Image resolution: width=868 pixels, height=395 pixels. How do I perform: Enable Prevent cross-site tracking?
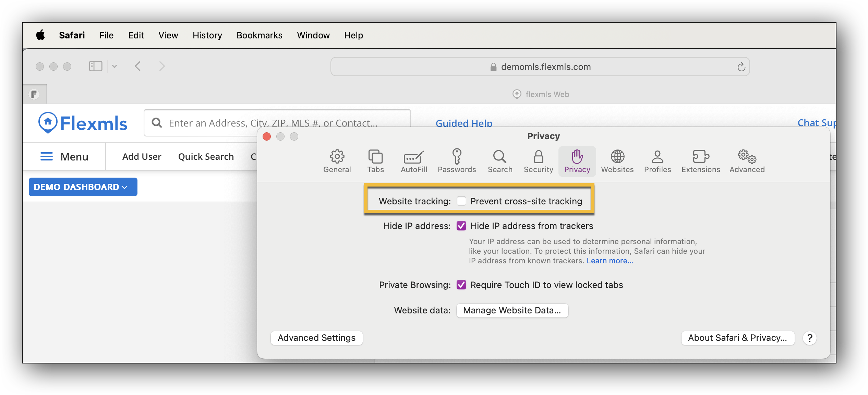(x=461, y=201)
